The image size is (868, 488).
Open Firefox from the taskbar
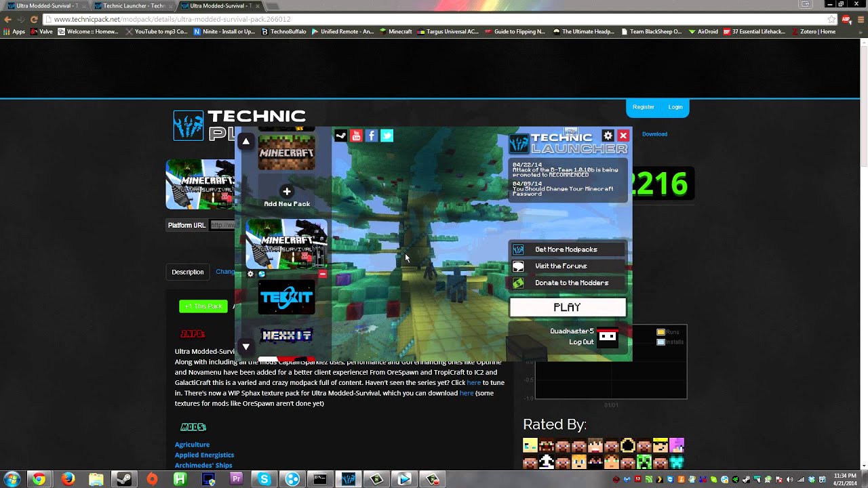[67, 479]
